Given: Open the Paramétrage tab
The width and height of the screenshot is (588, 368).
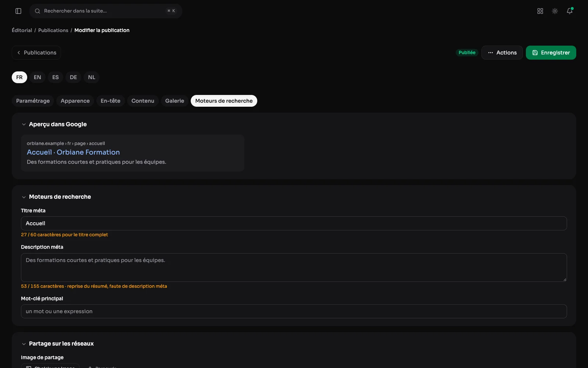Looking at the screenshot, I should click(x=33, y=101).
